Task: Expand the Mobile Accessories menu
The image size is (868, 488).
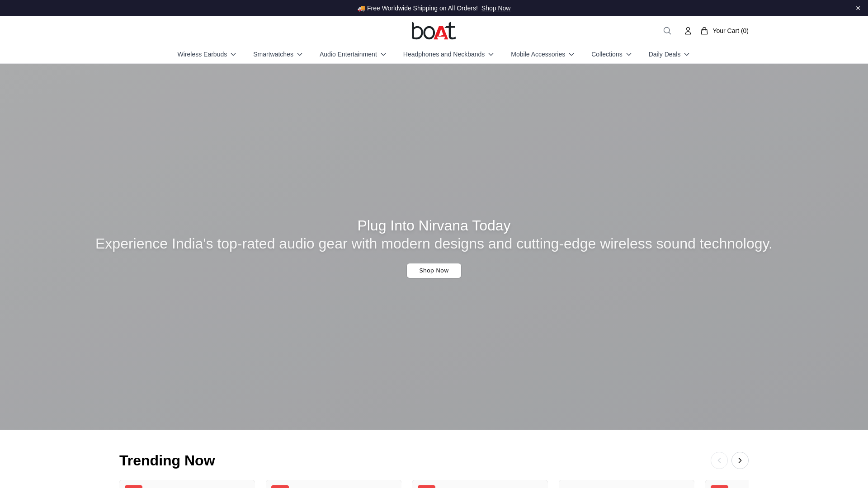Action: tap(542, 54)
